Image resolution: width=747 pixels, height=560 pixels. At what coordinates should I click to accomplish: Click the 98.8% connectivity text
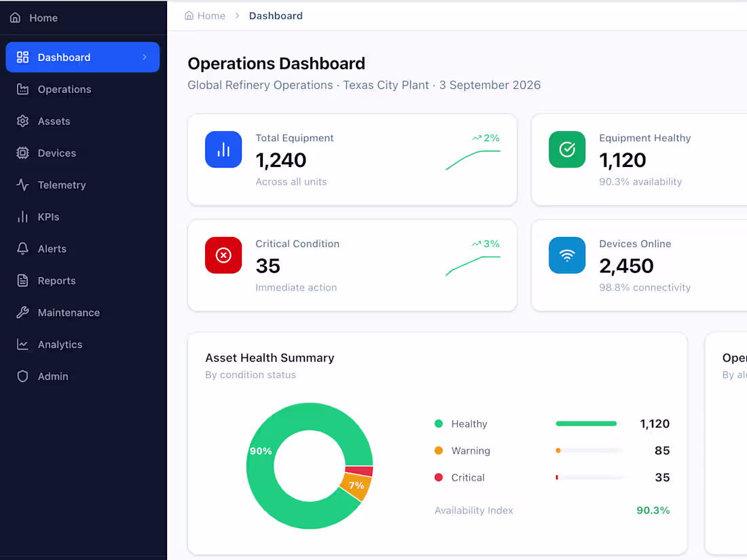click(x=645, y=288)
